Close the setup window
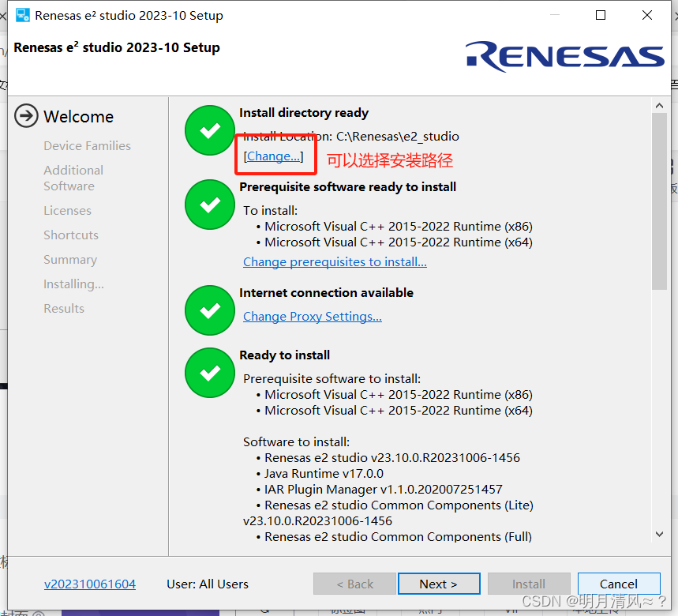678x616 pixels. (647, 15)
